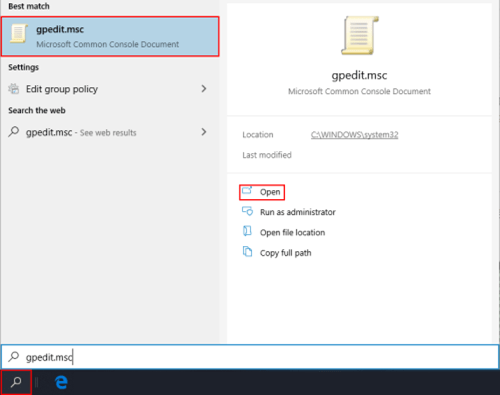Open Microsoft Edge from the taskbar
Image resolution: width=500 pixels, height=395 pixels.
click(61, 382)
